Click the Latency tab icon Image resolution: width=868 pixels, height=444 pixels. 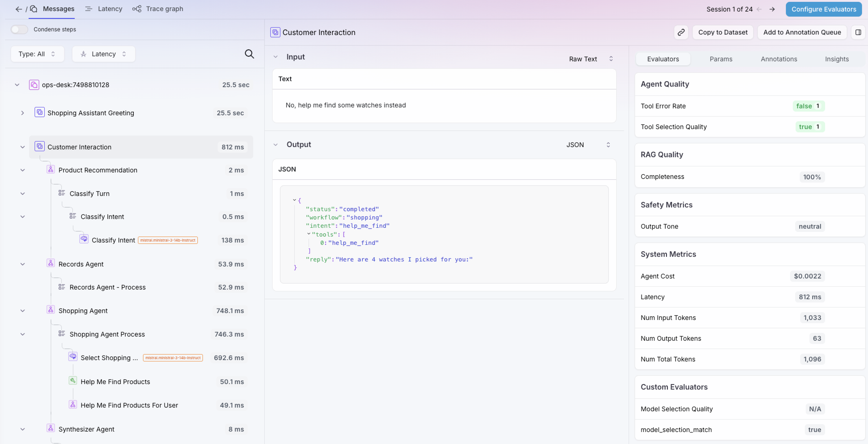(89, 9)
